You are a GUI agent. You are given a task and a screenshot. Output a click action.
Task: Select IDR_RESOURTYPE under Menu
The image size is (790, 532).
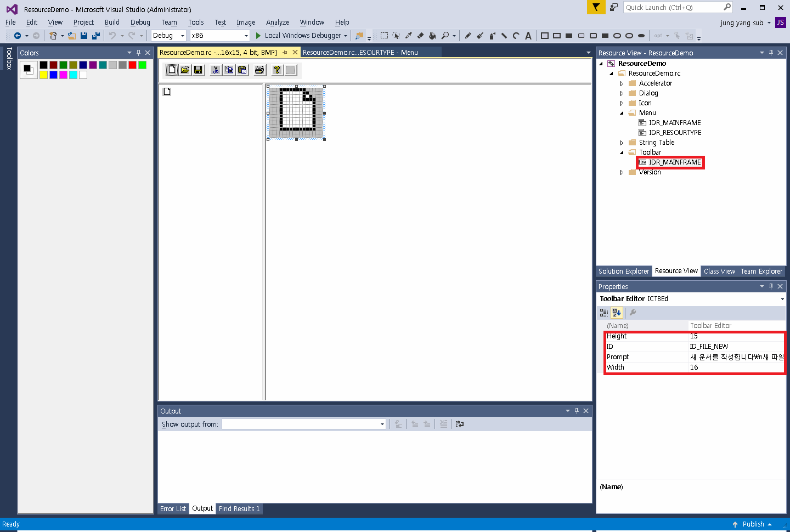tap(675, 133)
